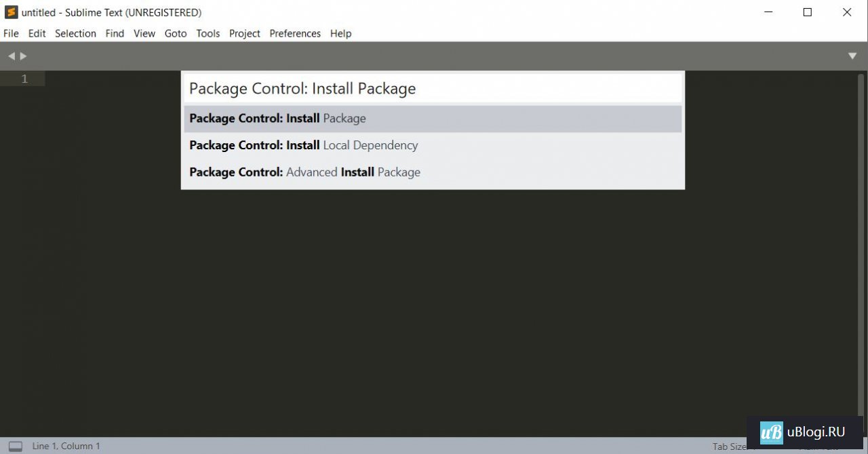Open the tab list dropdown arrow
Screen dimensions: 868x454
(852, 56)
